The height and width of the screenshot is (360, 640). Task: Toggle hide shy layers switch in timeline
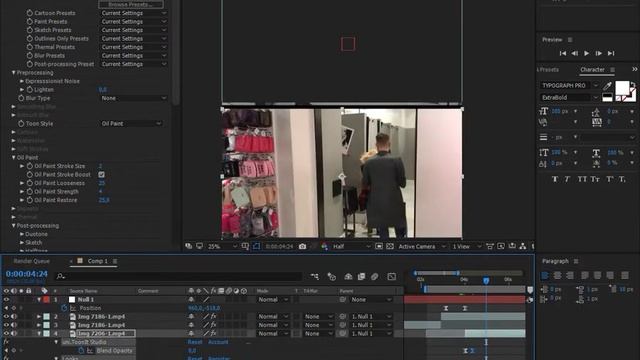(x=348, y=277)
